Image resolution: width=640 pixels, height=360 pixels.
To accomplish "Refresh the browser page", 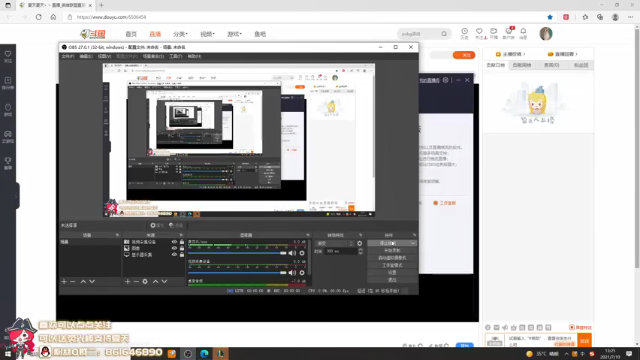I will pos(38,17).
